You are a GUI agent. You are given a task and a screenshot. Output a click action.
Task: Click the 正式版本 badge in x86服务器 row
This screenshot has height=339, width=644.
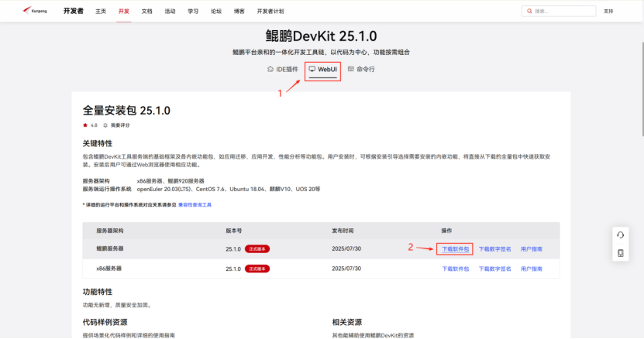(x=257, y=269)
